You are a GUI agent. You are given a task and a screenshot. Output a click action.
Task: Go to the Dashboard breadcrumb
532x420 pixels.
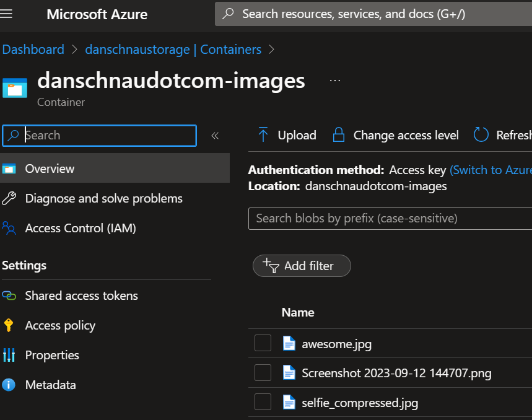click(33, 50)
